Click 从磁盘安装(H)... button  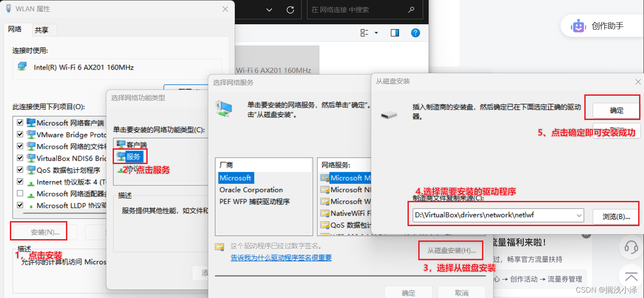pyautogui.click(x=451, y=250)
